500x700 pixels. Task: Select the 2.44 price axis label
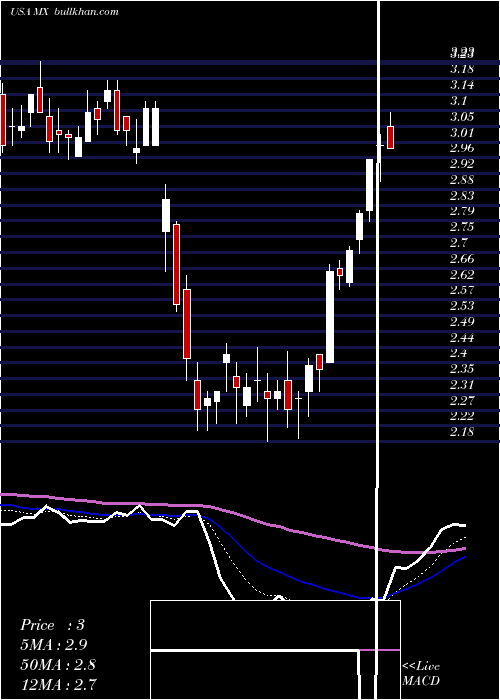point(462,337)
